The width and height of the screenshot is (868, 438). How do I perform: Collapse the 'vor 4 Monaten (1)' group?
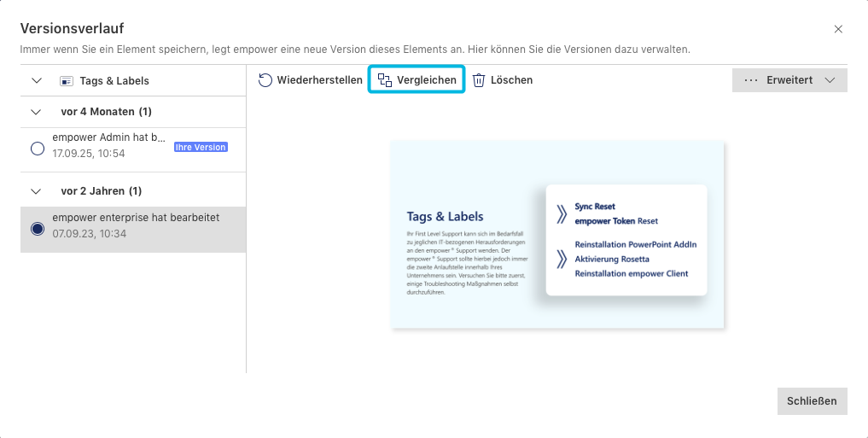coord(37,112)
